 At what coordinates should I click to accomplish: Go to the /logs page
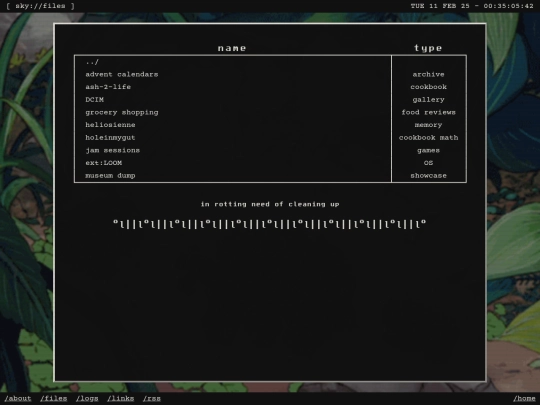pyautogui.click(x=87, y=398)
